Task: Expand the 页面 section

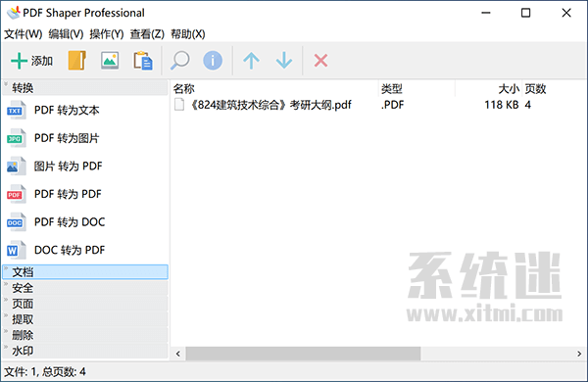Action: pyautogui.click(x=85, y=304)
